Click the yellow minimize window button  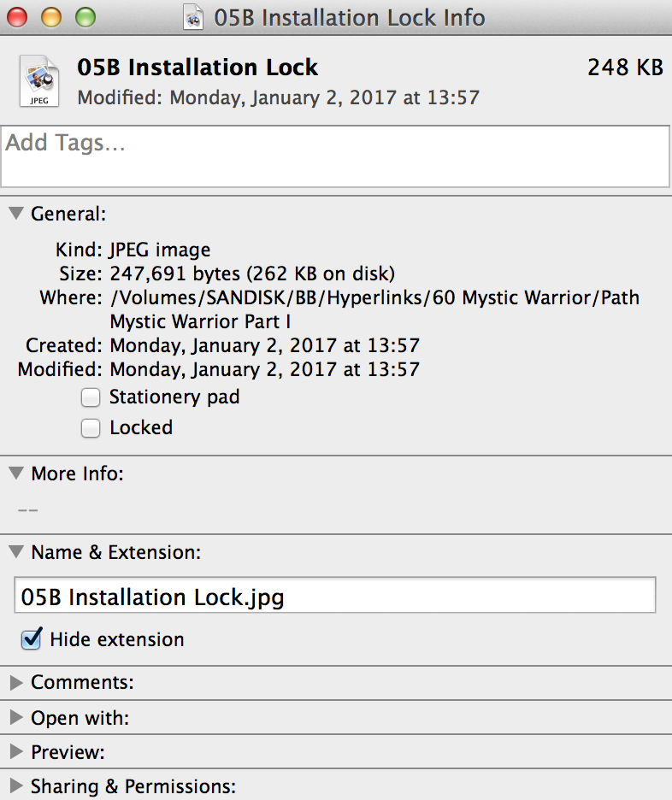(x=51, y=17)
